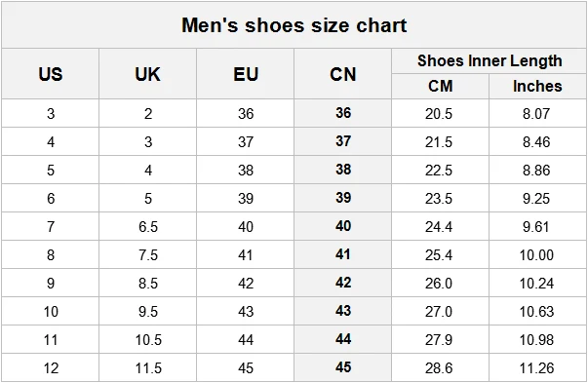Click the 20.5 CM value cell
Image resolution: width=588 pixels, height=383 pixels.
439,114
